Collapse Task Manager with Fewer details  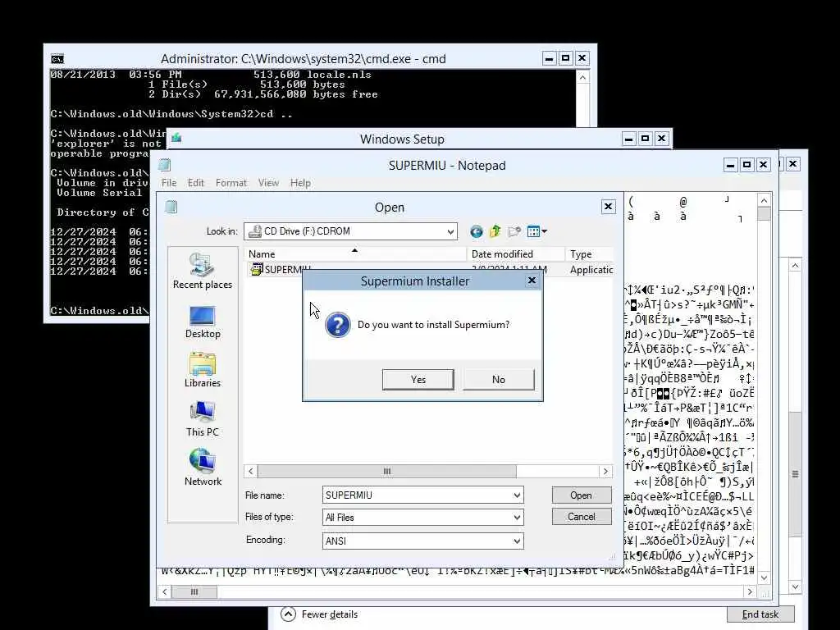319,614
